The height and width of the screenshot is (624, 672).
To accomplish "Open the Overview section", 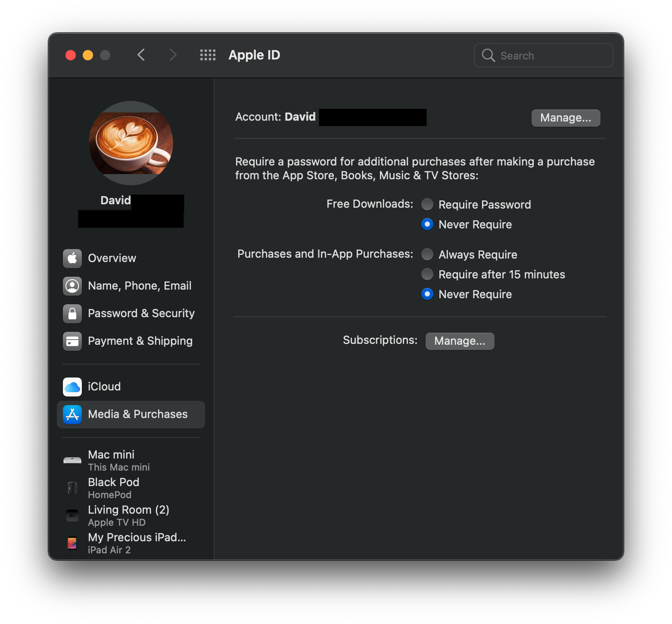I will coord(131,258).
